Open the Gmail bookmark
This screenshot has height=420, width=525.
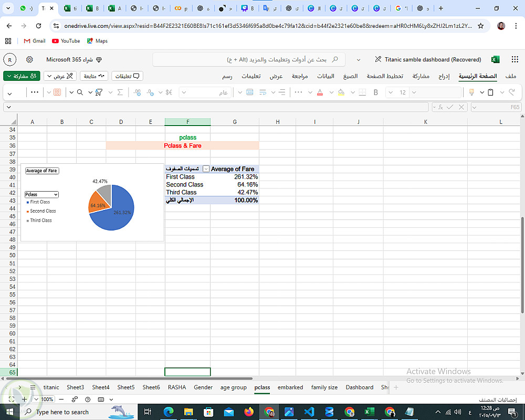pos(35,41)
